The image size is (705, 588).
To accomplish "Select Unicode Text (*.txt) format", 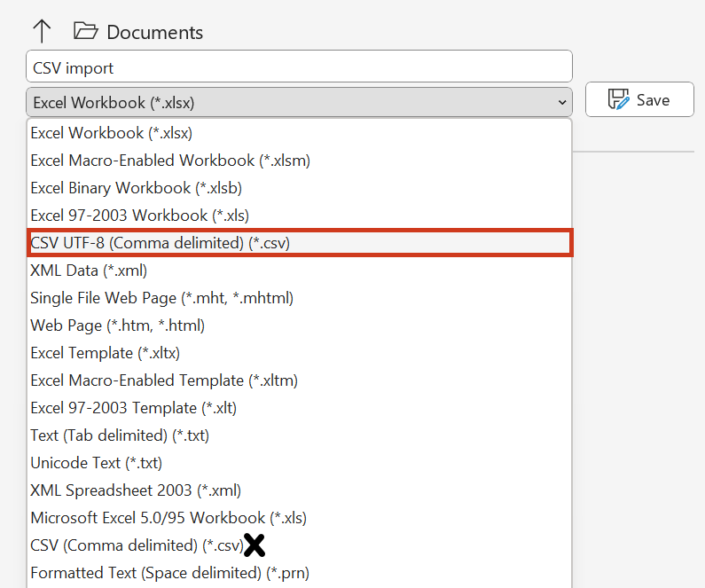I will point(299,463).
